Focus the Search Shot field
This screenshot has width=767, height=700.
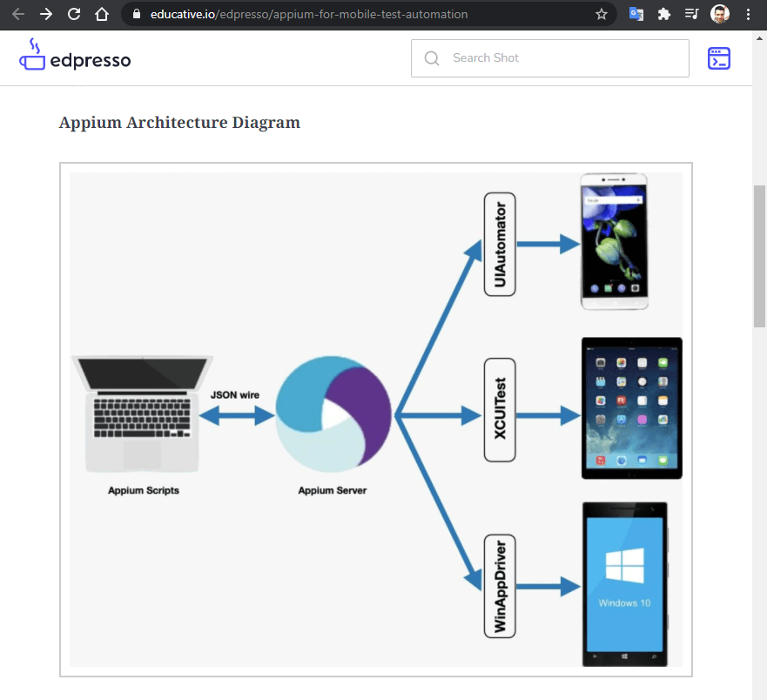tap(550, 58)
